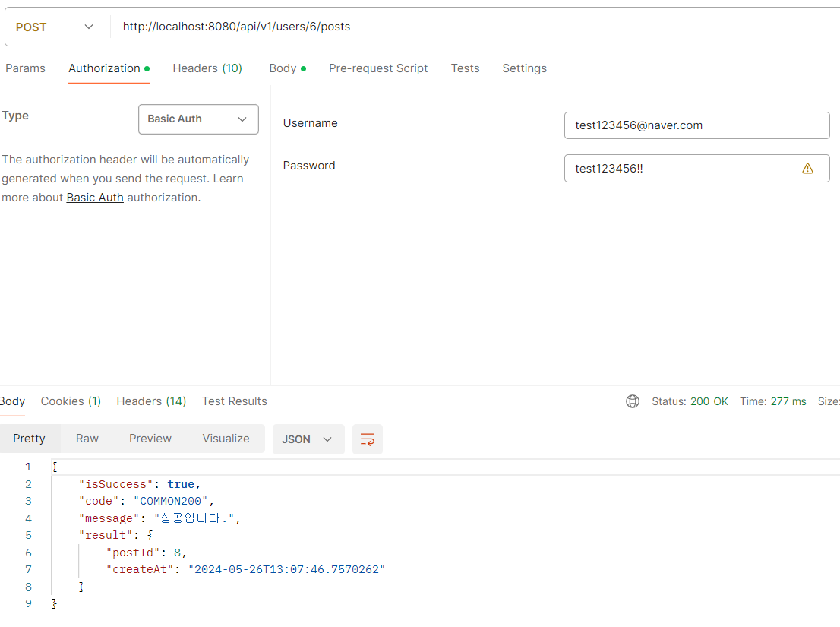Click the word-wrap icon beside JSON dropdown

coord(368,439)
